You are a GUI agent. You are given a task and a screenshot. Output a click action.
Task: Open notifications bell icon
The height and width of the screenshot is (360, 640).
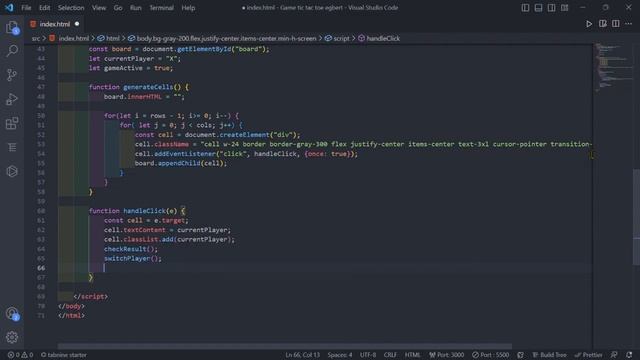point(629,355)
